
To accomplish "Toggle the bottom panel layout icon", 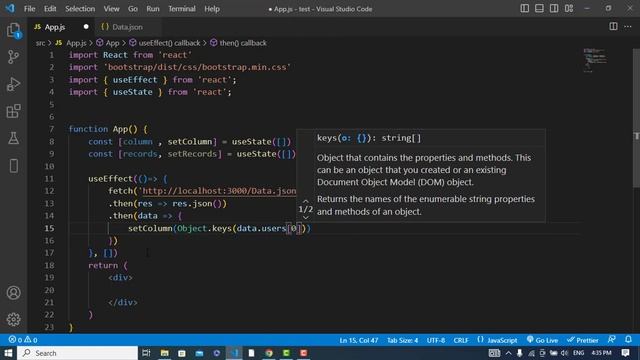I will pos(539,9).
